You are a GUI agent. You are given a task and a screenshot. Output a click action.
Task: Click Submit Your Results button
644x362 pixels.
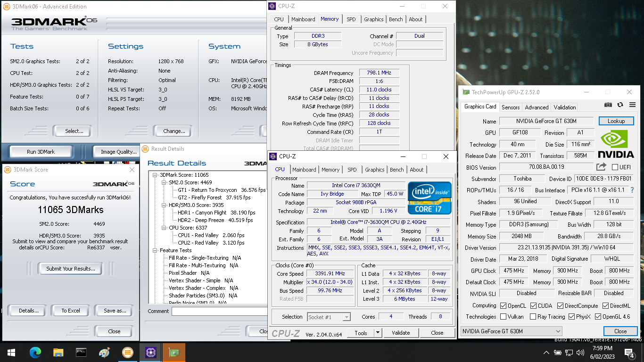[x=71, y=269]
